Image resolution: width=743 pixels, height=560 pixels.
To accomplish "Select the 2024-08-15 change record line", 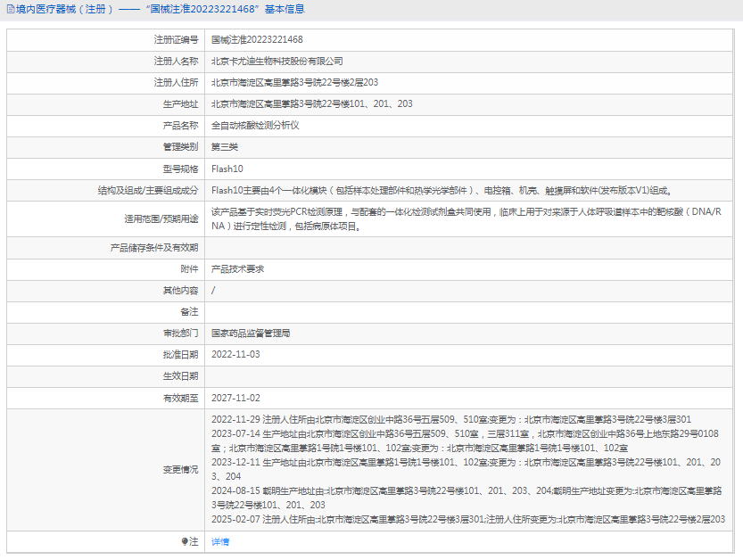I will click(x=466, y=498).
